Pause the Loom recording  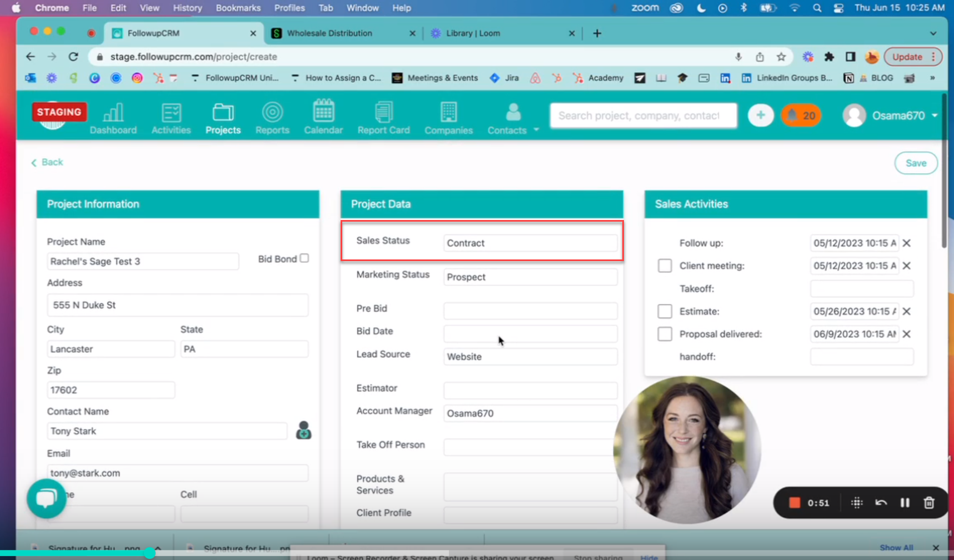point(905,503)
